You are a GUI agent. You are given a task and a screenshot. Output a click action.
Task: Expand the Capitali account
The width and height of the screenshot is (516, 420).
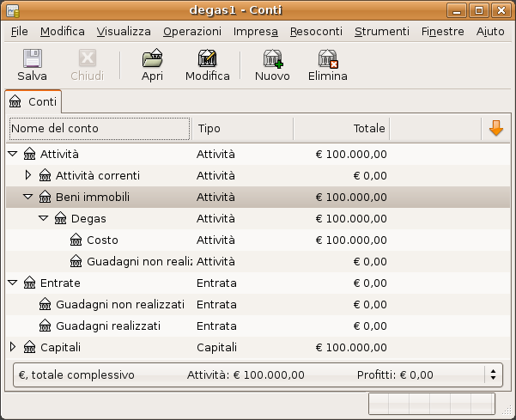click(12, 347)
